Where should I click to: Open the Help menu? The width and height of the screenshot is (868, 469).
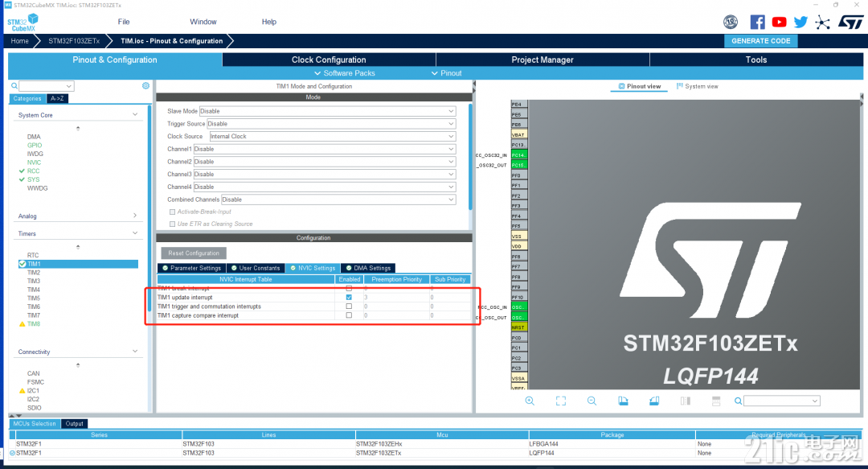click(269, 22)
